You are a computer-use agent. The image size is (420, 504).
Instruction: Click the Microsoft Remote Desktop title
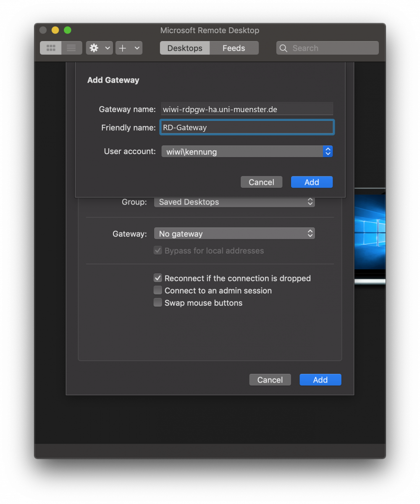click(210, 30)
